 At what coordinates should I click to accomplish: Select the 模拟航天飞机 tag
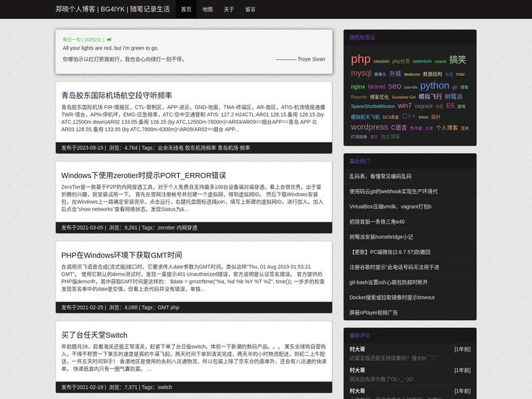pyautogui.click(x=365, y=117)
